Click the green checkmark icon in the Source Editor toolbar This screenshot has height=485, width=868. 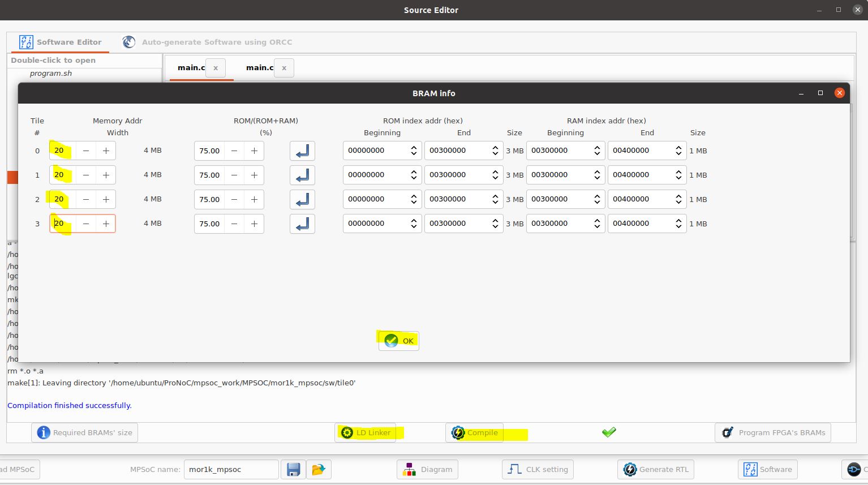609,432
